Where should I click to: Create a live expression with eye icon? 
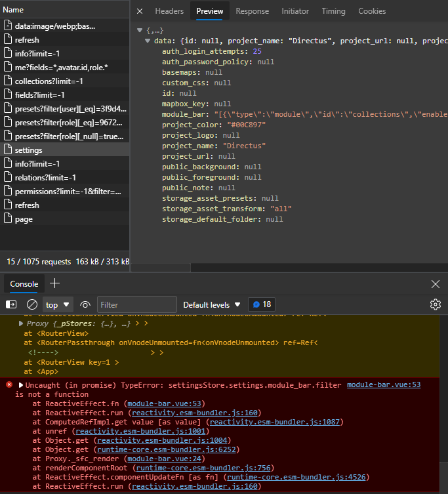coord(85,304)
